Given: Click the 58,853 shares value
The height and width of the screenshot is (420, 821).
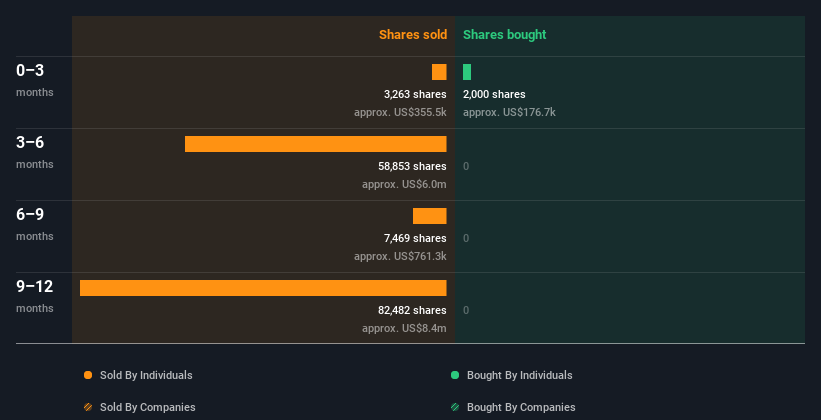Looking at the screenshot, I should point(413,167).
